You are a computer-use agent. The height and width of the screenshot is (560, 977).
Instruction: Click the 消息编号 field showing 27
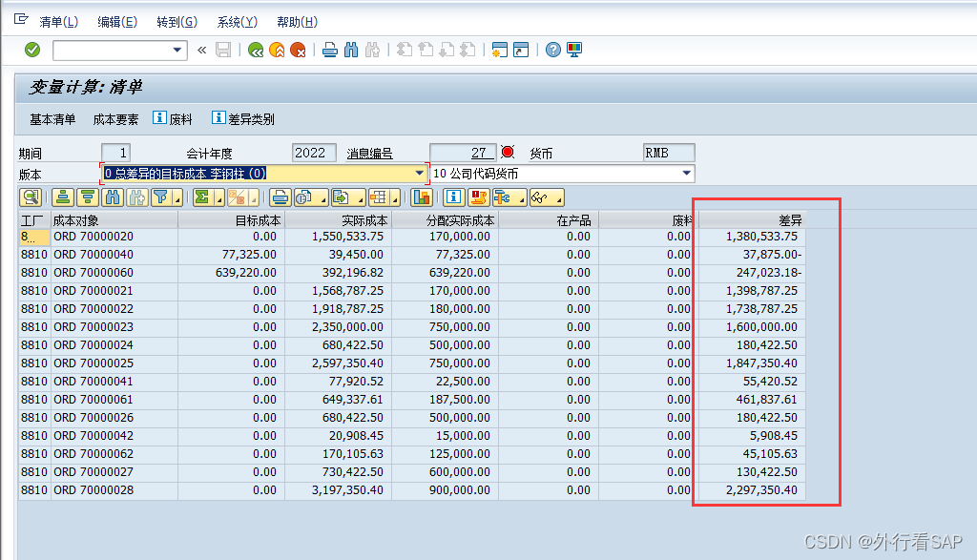click(463, 153)
